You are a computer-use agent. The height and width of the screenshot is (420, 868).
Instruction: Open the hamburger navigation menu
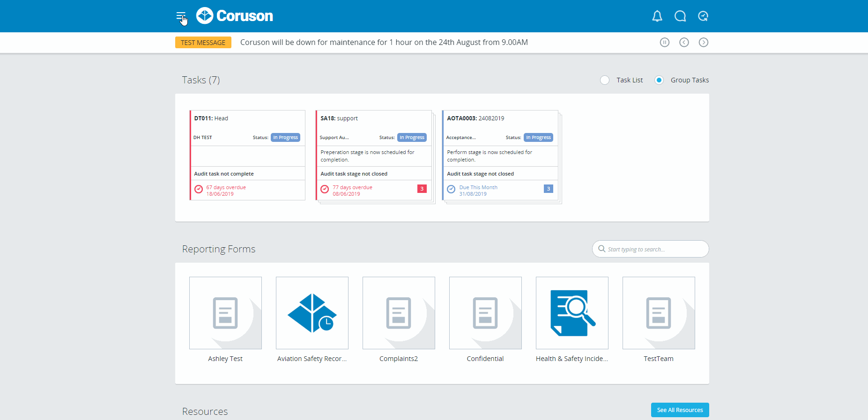click(x=181, y=16)
